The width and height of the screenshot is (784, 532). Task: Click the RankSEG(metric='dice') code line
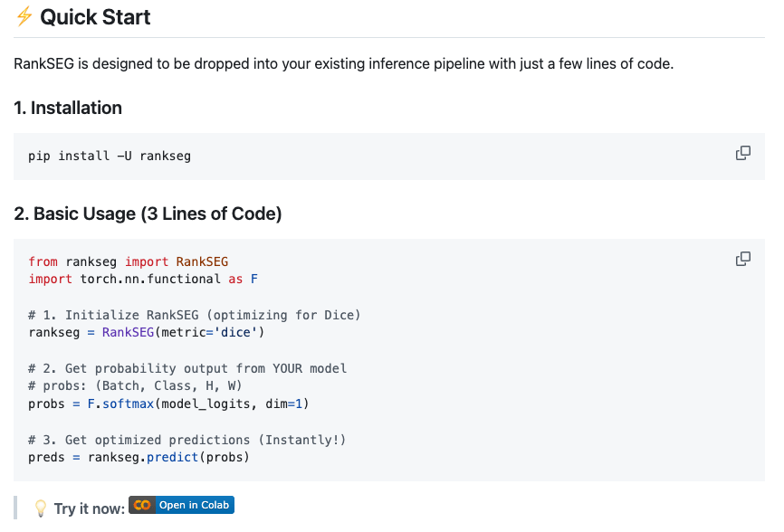tap(146, 332)
